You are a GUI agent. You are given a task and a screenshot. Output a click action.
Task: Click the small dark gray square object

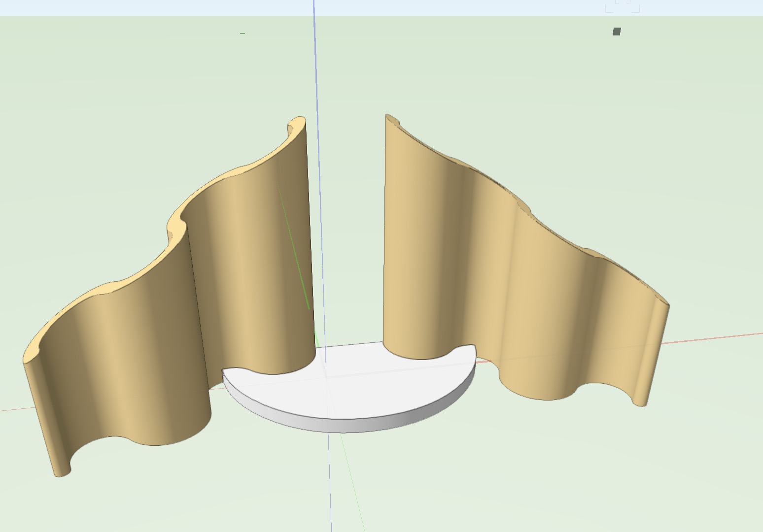pyautogui.click(x=617, y=32)
